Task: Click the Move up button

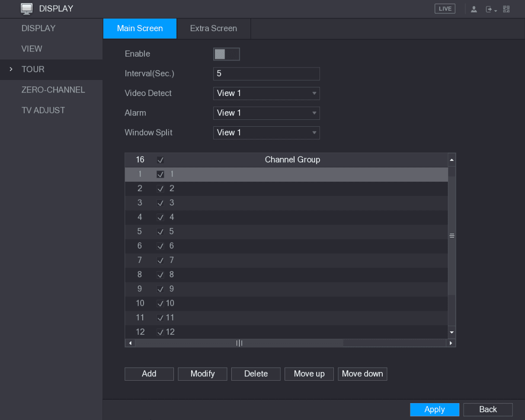Action: pyautogui.click(x=309, y=374)
